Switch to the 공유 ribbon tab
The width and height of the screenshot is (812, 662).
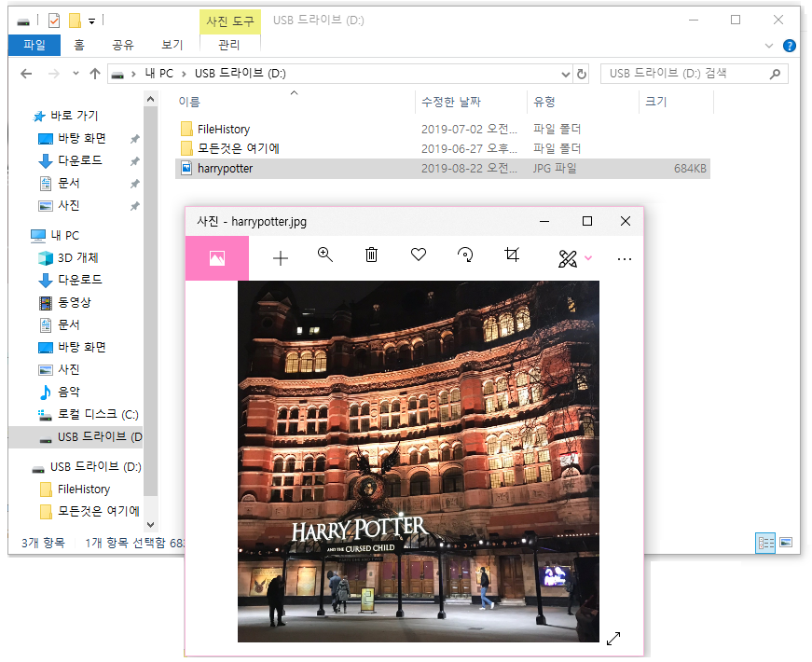[x=123, y=45]
